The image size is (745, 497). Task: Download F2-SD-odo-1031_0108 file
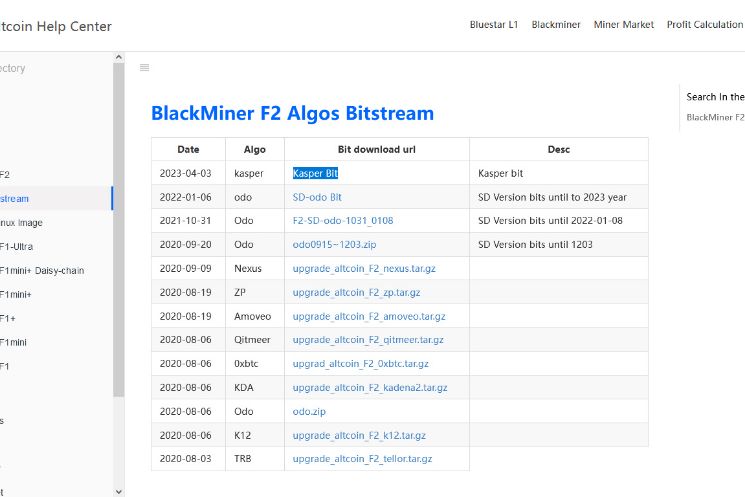click(342, 221)
